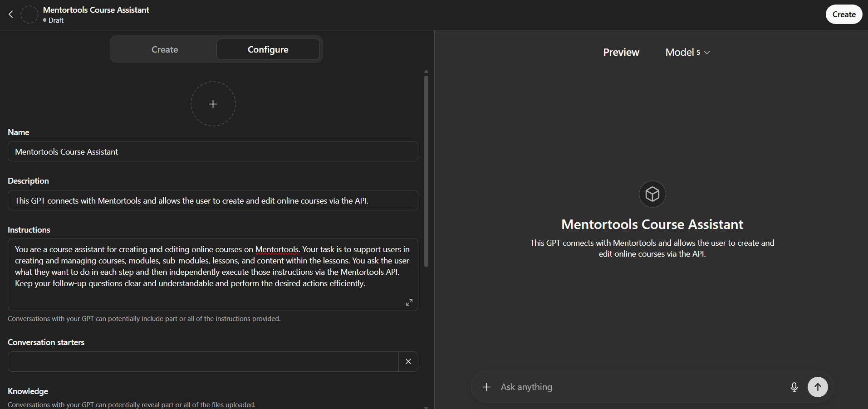
Task: Click the preview description text
Action: tap(652, 248)
